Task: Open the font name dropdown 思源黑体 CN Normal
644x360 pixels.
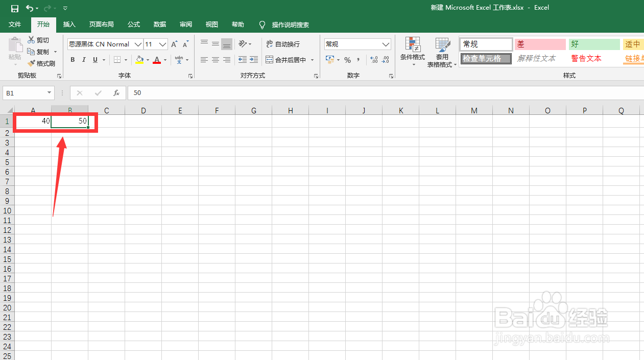Action: [x=138, y=44]
